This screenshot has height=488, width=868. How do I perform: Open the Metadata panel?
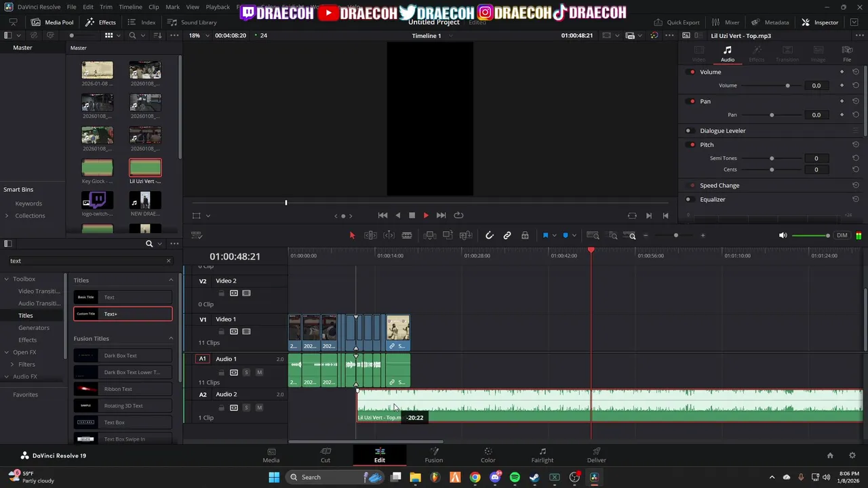pos(770,22)
